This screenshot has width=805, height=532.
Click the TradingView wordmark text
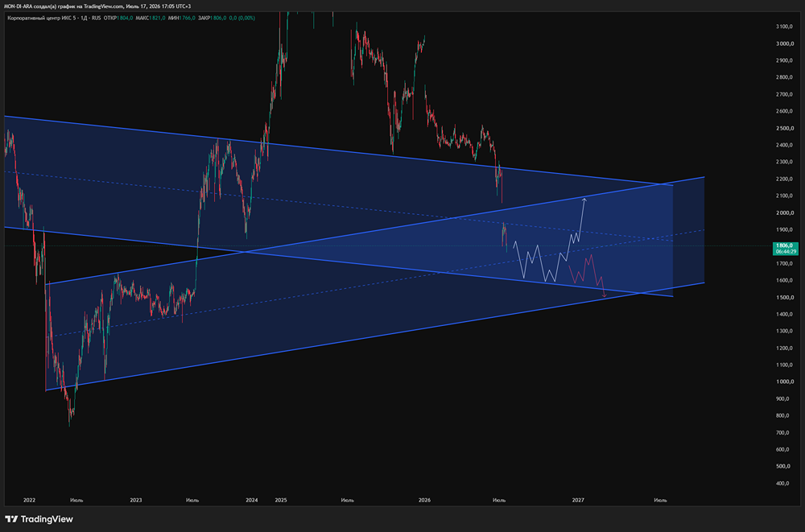[x=47, y=519]
